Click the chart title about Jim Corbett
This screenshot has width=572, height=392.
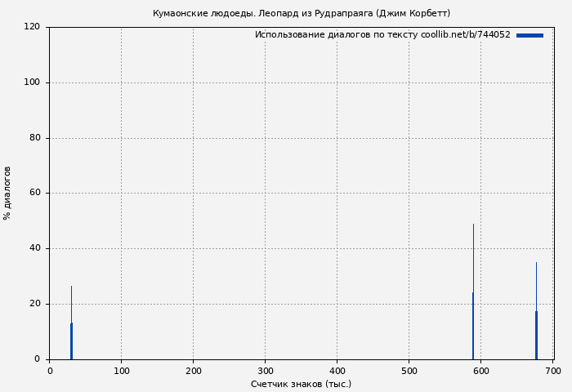tap(301, 13)
